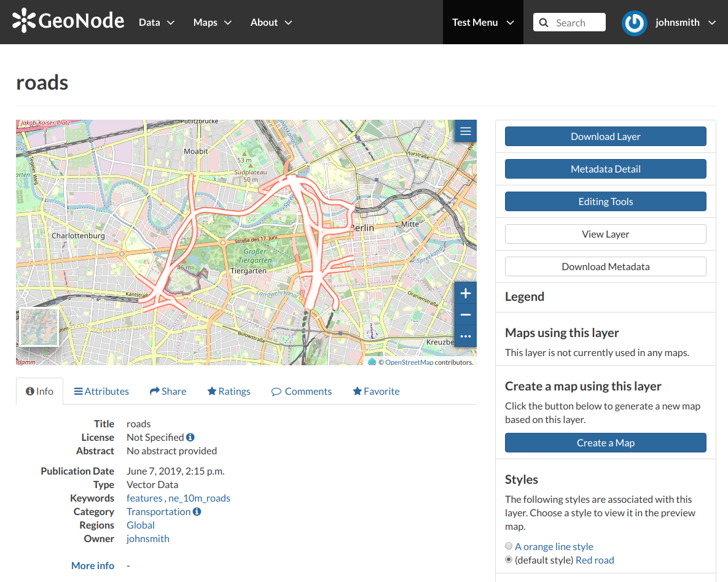This screenshot has width=728, height=582.
Task: Open the map more-options ellipsis button
Action: (466, 336)
